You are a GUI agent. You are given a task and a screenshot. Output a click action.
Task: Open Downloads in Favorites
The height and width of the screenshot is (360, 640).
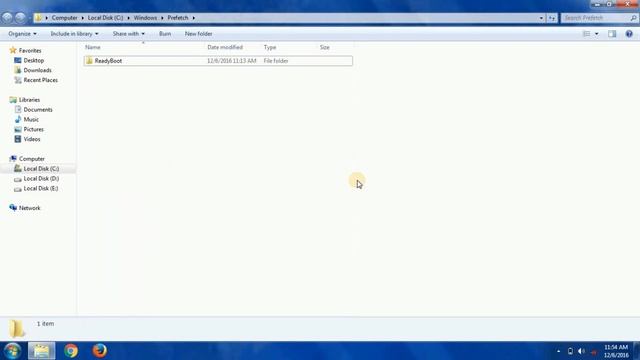(37, 70)
